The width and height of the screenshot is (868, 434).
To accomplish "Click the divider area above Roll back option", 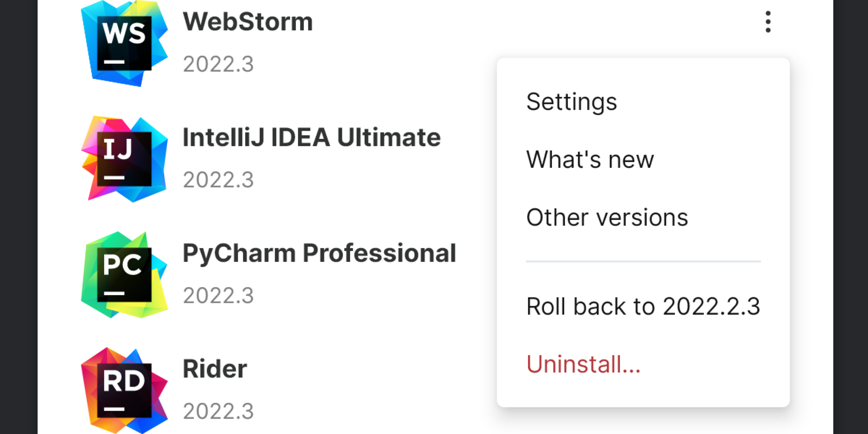I will (x=643, y=261).
